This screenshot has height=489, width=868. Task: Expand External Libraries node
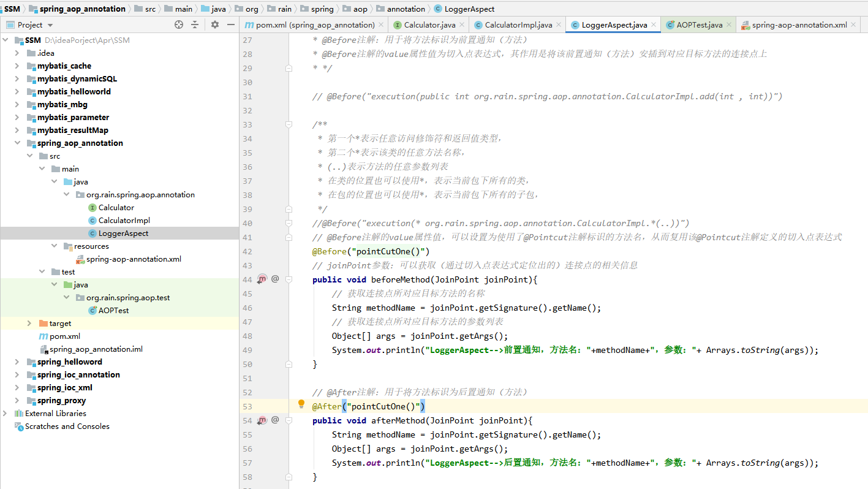6,414
